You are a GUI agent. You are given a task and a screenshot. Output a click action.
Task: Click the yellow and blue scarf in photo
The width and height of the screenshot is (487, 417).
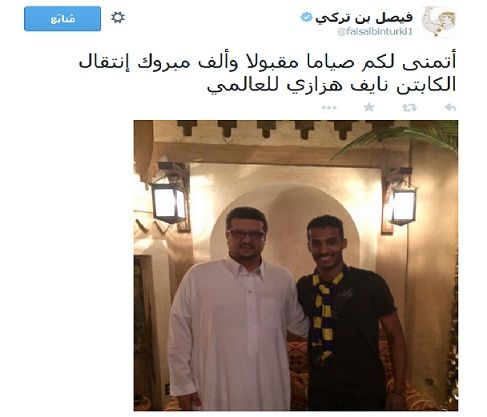(x=327, y=313)
